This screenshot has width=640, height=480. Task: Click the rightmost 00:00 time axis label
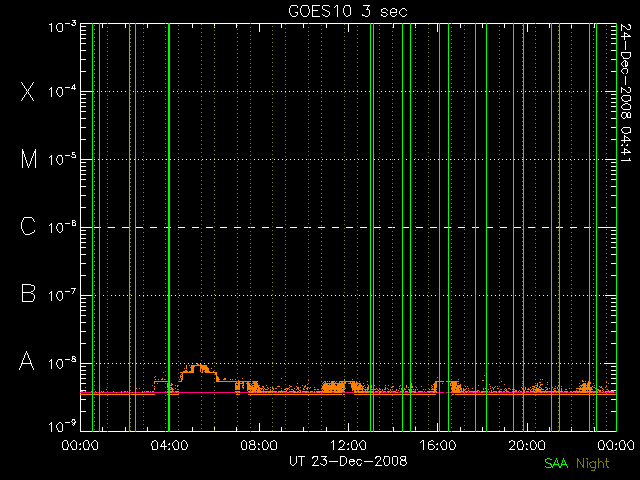616,445
